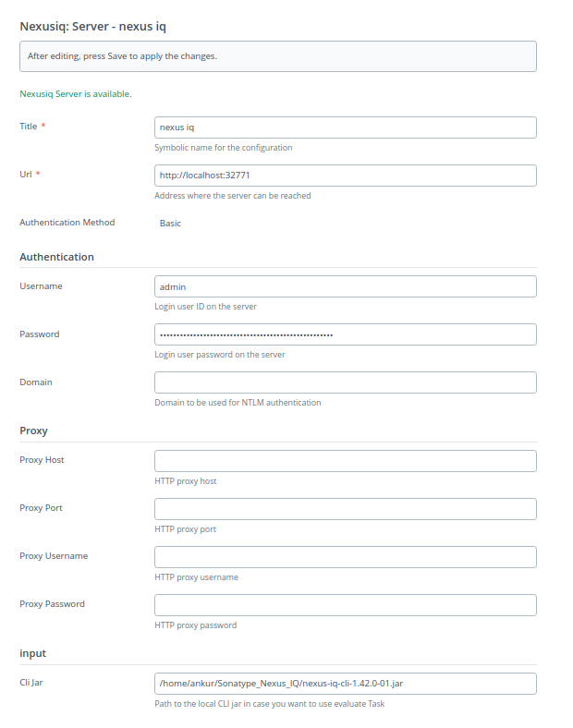Click the Proxy Host text field
Image resolution: width=573 pixels, height=728 pixels.
coord(345,461)
